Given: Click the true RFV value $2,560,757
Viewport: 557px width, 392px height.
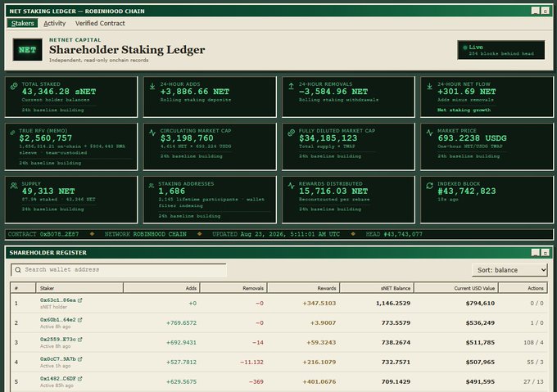Looking at the screenshot, I should [46, 138].
